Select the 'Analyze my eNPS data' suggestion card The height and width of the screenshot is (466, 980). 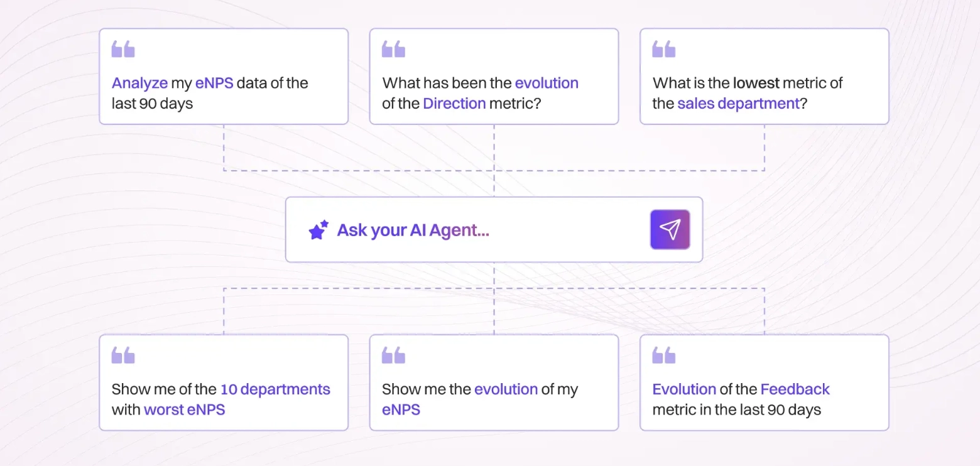point(224,77)
